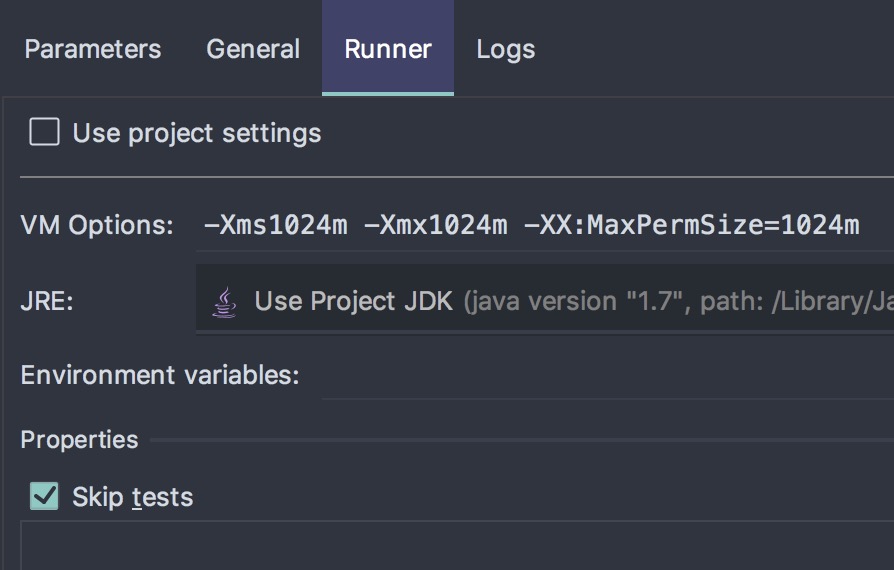Screen dimensions: 894x570
Task: Uncheck the Skip tests checkbox
Action: (44, 496)
